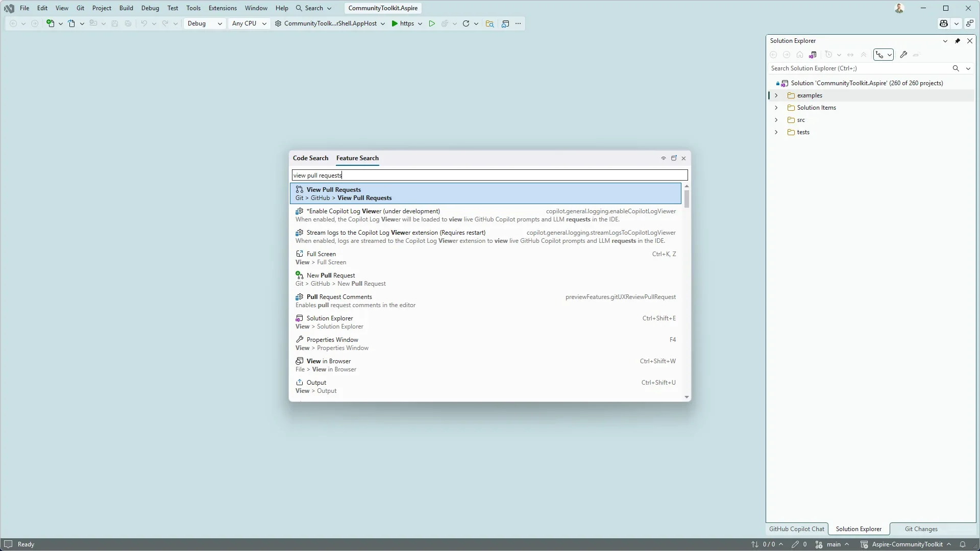
Task: Click the restart/refresh toolbar icon
Action: 465,23
